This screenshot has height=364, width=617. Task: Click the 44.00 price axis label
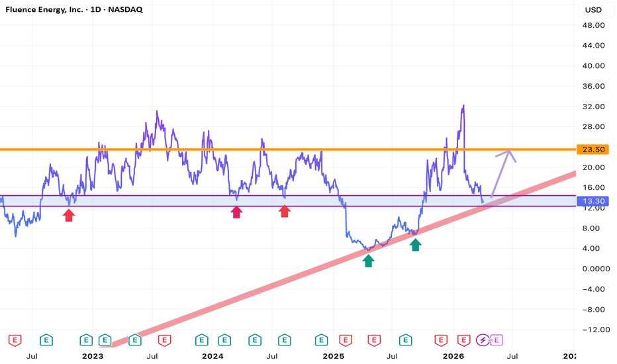click(x=593, y=46)
